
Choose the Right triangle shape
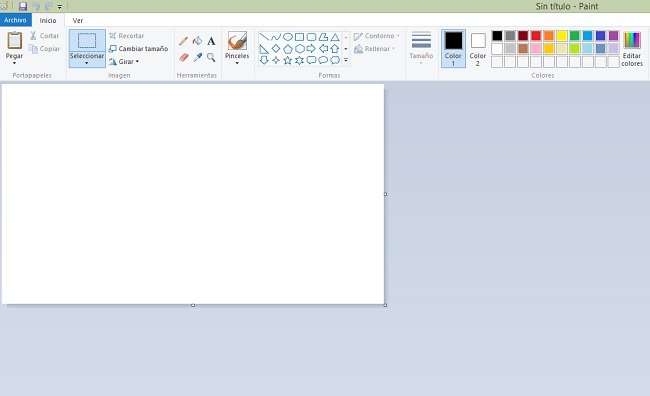pyautogui.click(x=264, y=49)
